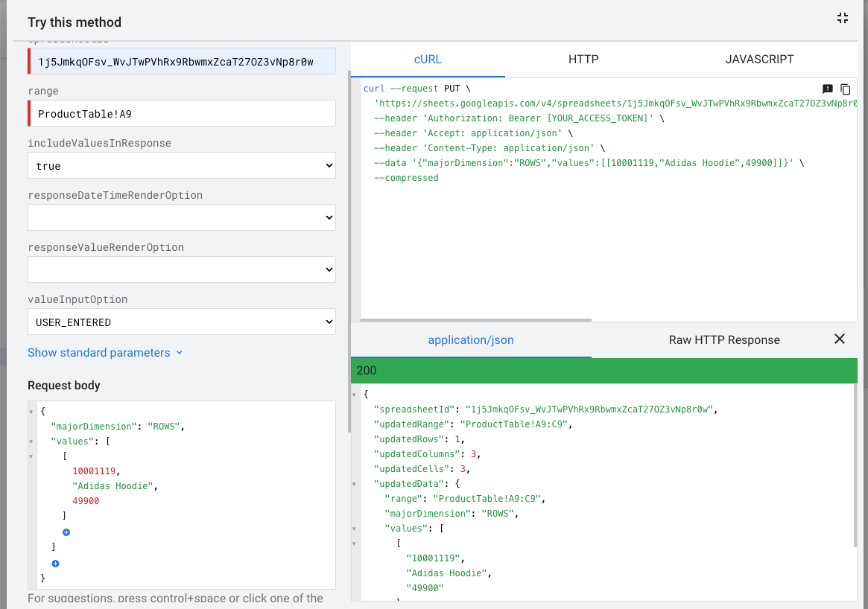
Task: Click the "updatedRows" line in response
Action: pos(419,439)
